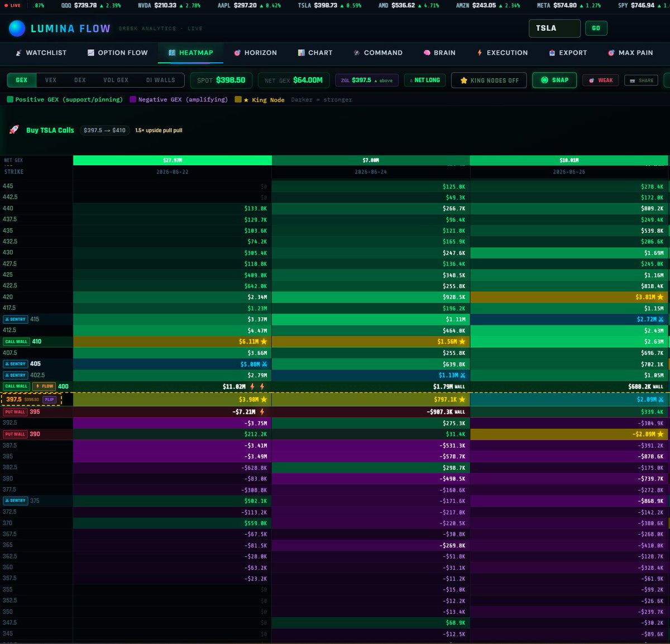Image resolution: width=670 pixels, height=644 pixels.
Task: Click the NET LONG badge
Action: point(425,80)
